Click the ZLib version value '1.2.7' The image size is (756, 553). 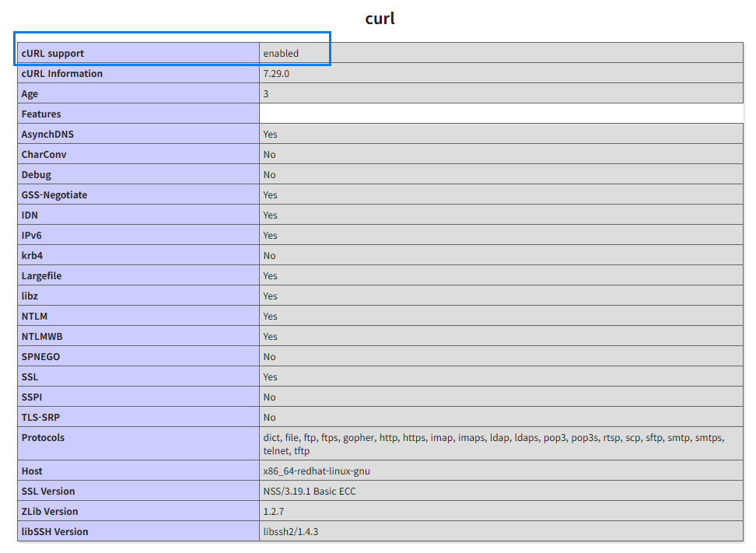273,512
